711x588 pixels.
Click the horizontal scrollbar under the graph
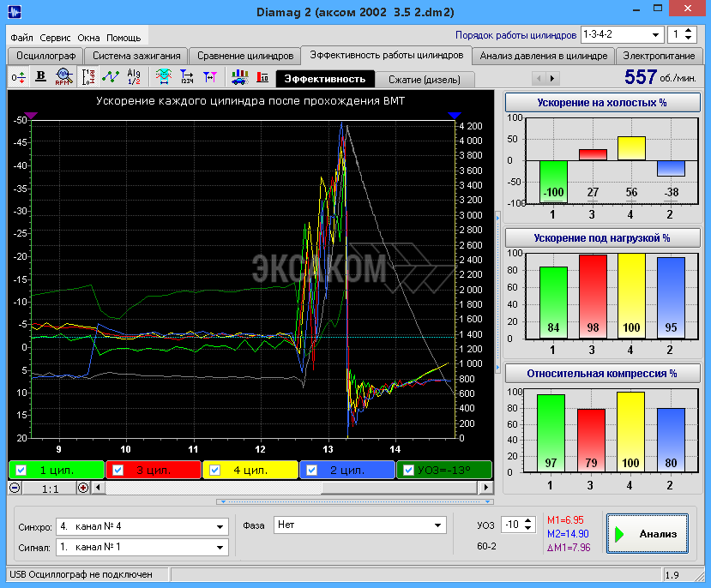coord(283,488)
